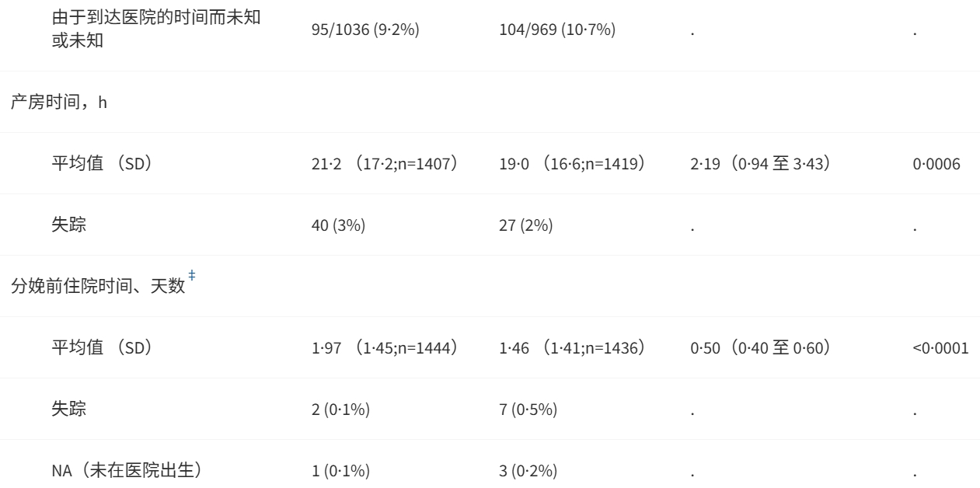This screenshot has height=488, width=980.
Task: Select cell 2 (0·1%)
Action: 340,411
